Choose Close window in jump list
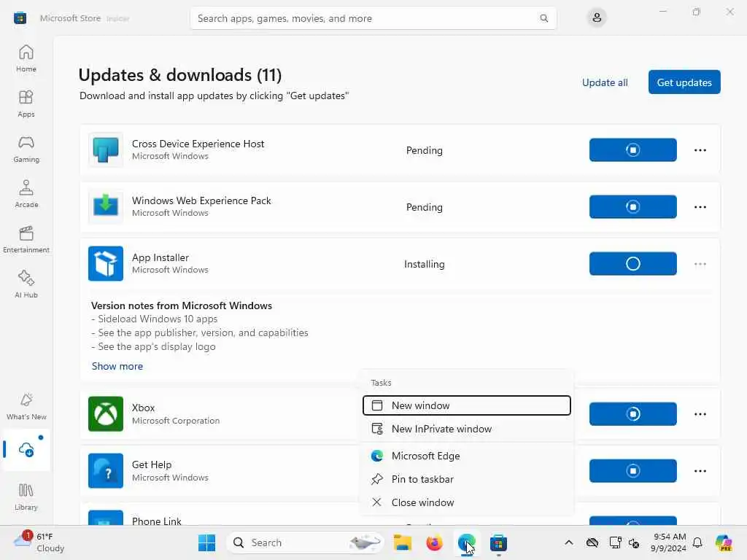Screen dimensions: 747x560 point(466,502)
